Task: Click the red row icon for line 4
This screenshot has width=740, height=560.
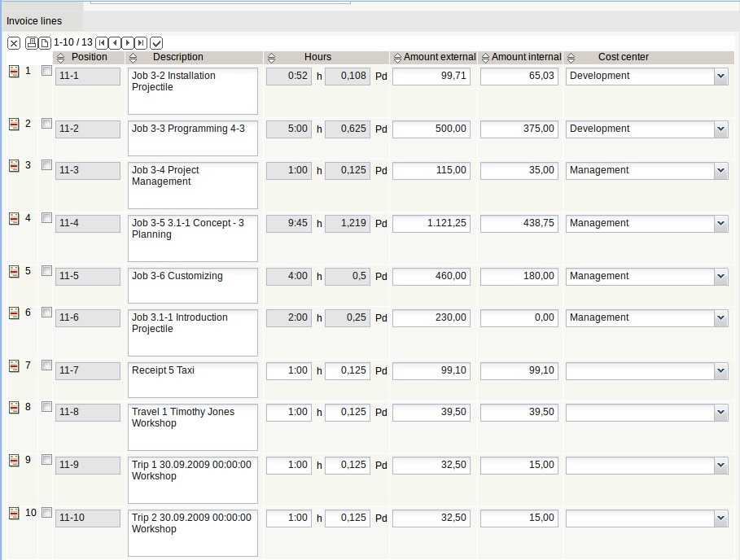Action: pos(14,219)
